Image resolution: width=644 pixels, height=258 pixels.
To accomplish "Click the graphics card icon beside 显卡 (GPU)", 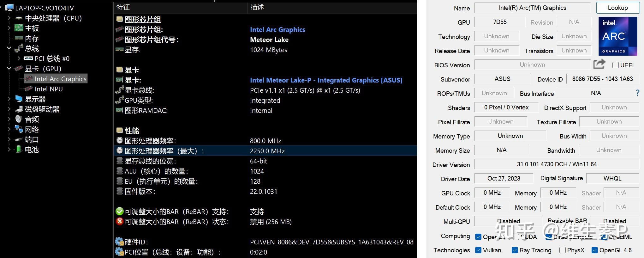I will point(19,69).
